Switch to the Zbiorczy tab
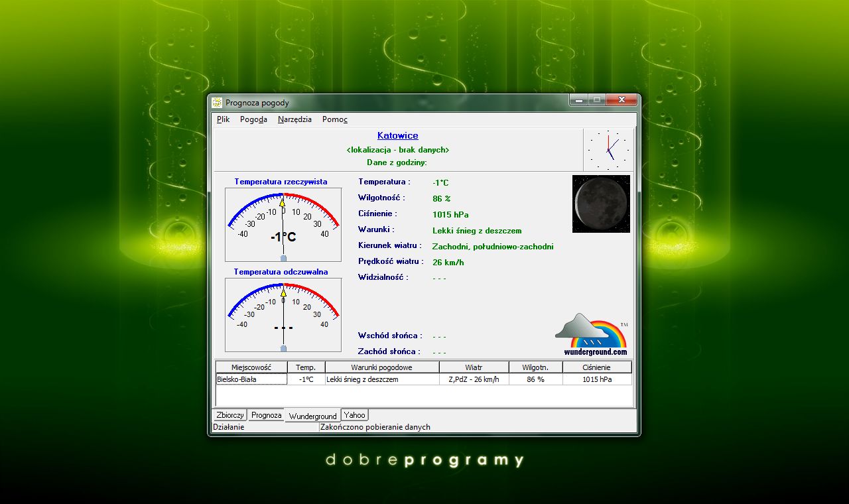Screen dimensions: 849x504 (x=230, y=415)
